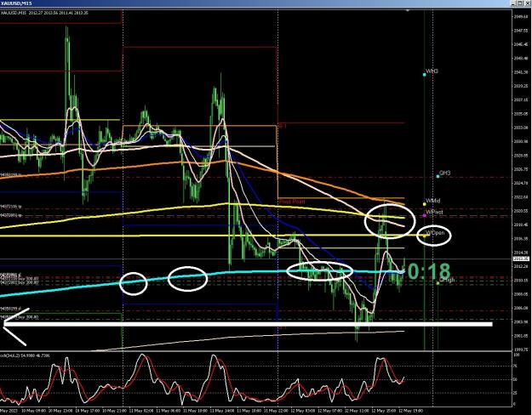Click the R1 resistance label
532x415 pixels.
pyautogui.click(x=283, y=126)
